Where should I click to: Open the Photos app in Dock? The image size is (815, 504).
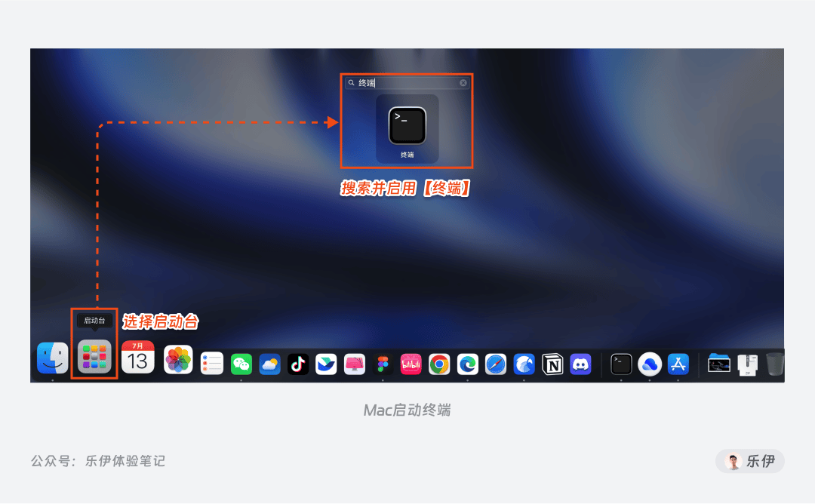click(x=178, y=360)
